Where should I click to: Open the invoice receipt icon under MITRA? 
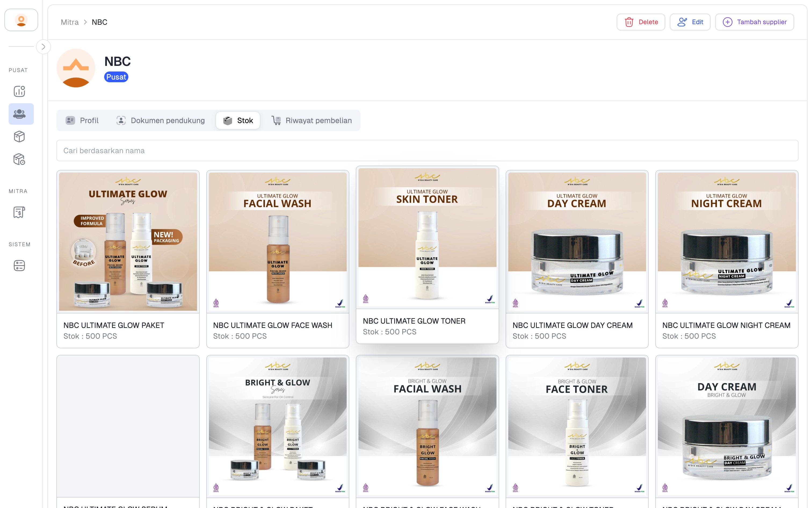(x=19, y=212)
